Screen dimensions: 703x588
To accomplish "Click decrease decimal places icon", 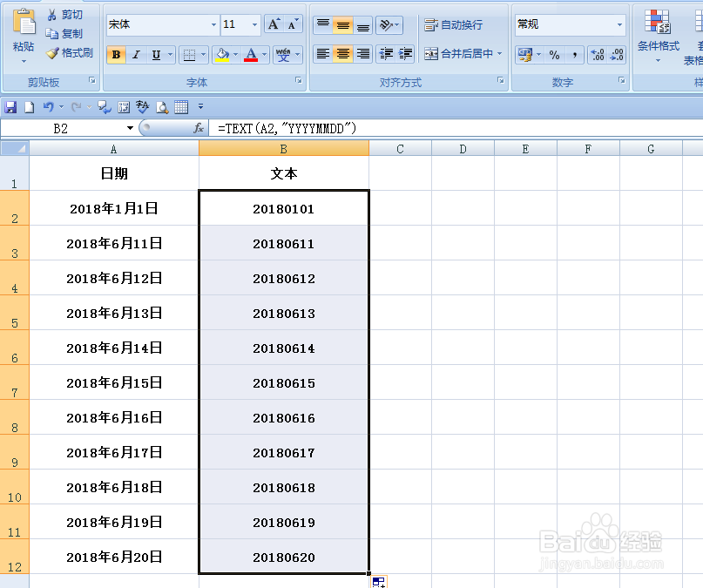I will [x=617, y=55].
